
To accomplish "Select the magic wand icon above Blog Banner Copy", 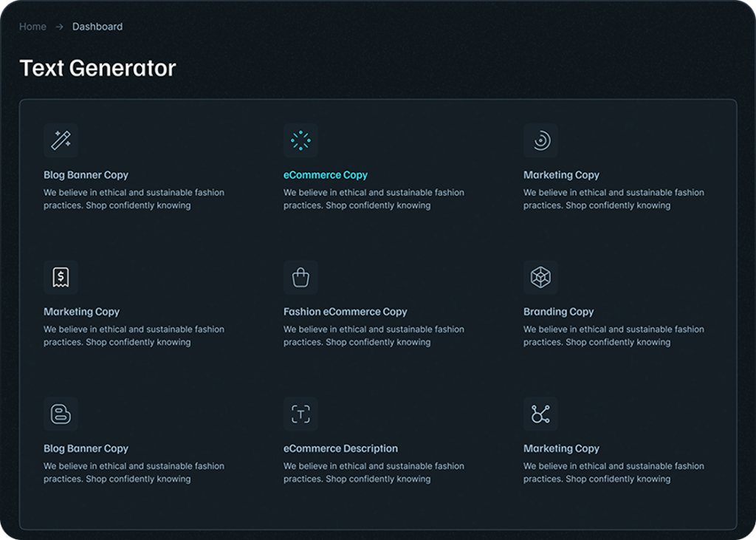I will pos(61,140).
